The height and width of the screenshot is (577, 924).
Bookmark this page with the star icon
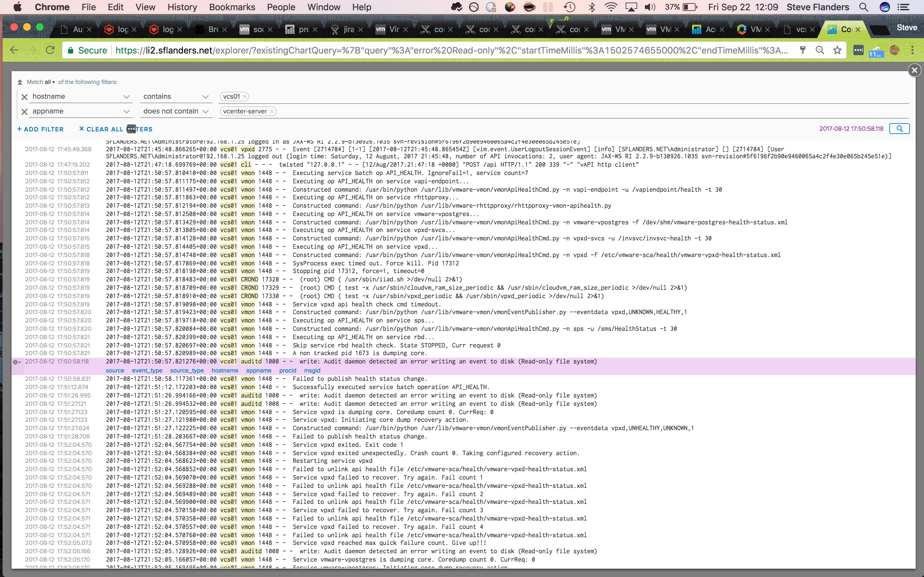[837, 50]
